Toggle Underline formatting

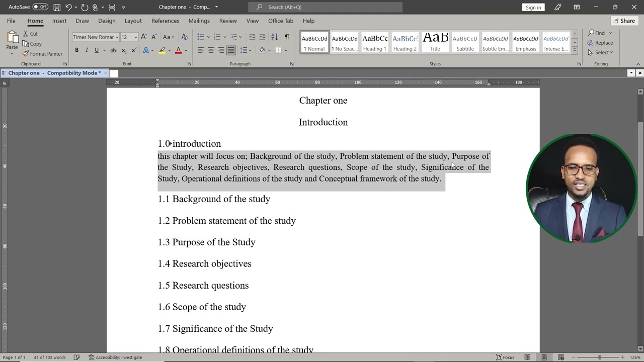(97, 50)
